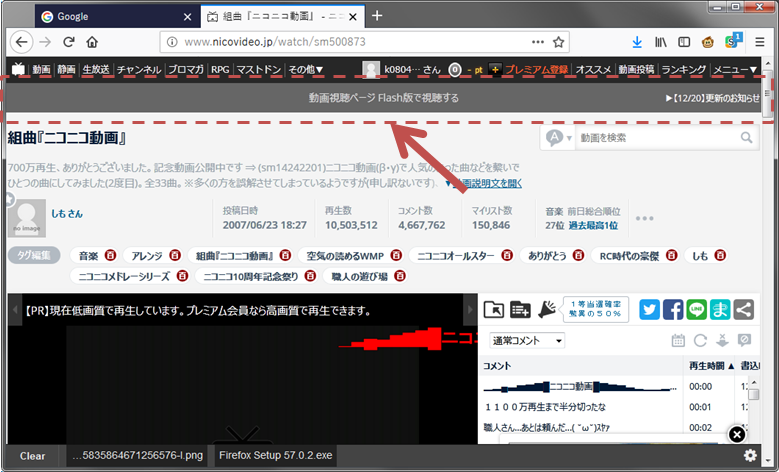This screenshot has height=472, width=779.
Task: Click the left PR banner arrow
Action: (x=15, y=310)
